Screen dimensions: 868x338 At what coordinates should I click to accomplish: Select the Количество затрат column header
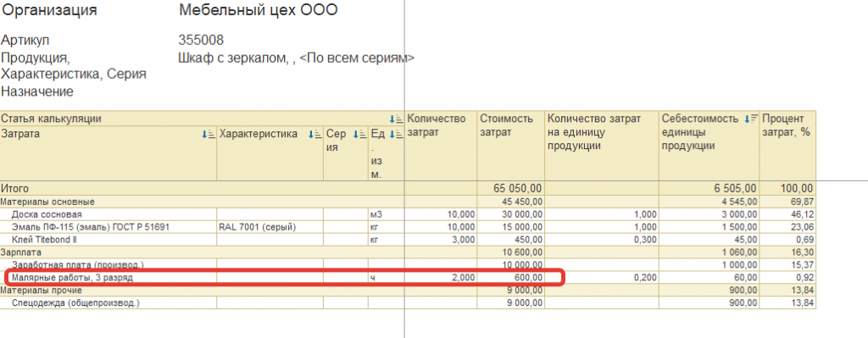tap(441, 146)
